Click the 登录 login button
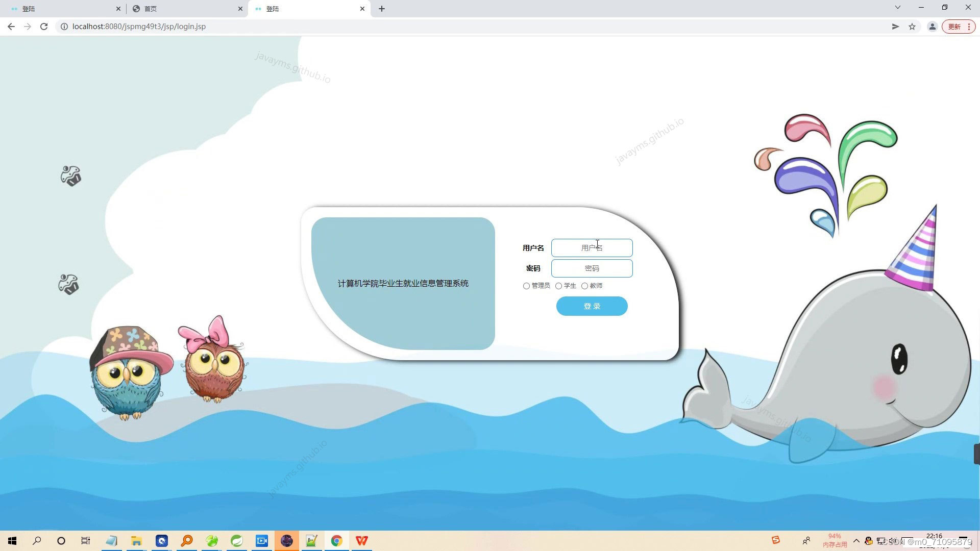 coord(592,306)
